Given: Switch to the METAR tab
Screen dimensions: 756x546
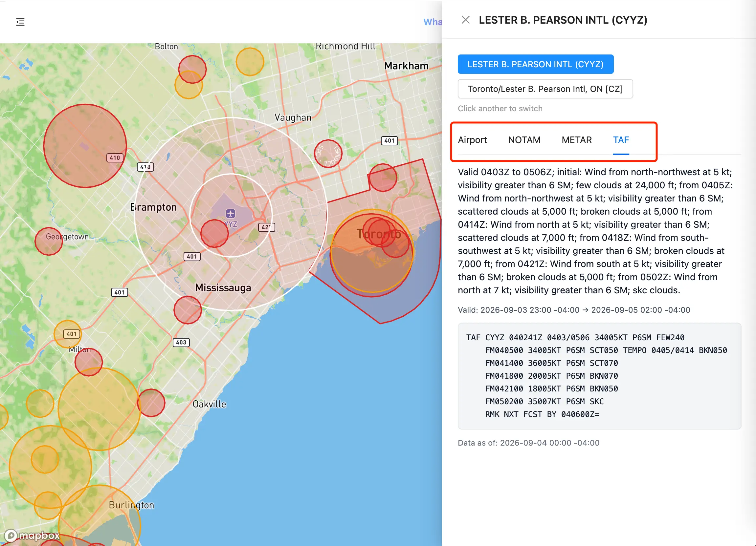Looking at the screenshot, I should point(577,140).
